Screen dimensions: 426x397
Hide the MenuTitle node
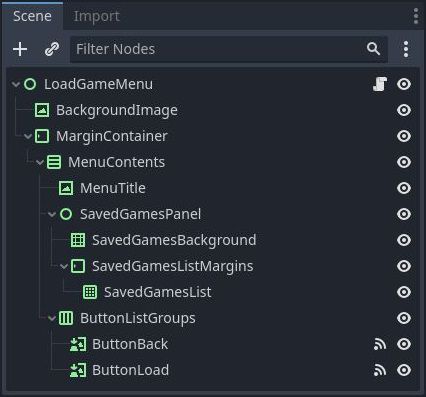point(404,188)
